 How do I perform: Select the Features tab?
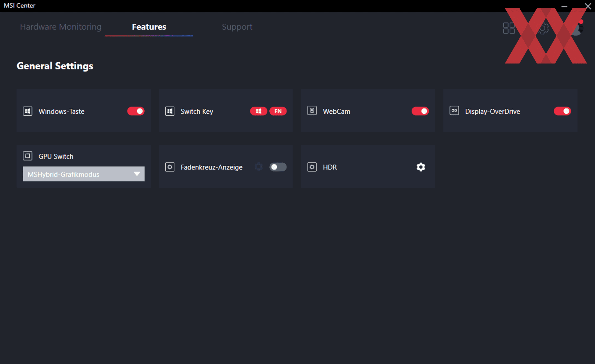(x=149, y=27)
